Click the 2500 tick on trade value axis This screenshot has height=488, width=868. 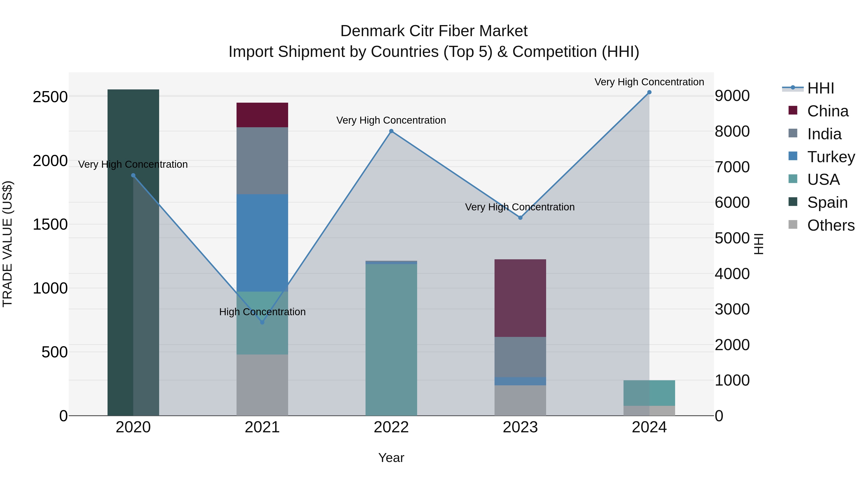50,97
